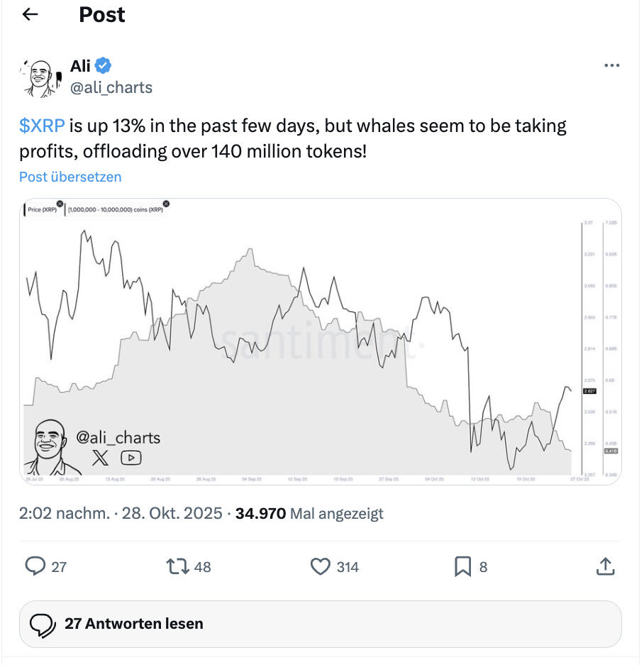This screenshot has height=665, width=644.
Task: Close the Price (XRP) legend chip
Action: click(x=60, y=204)
